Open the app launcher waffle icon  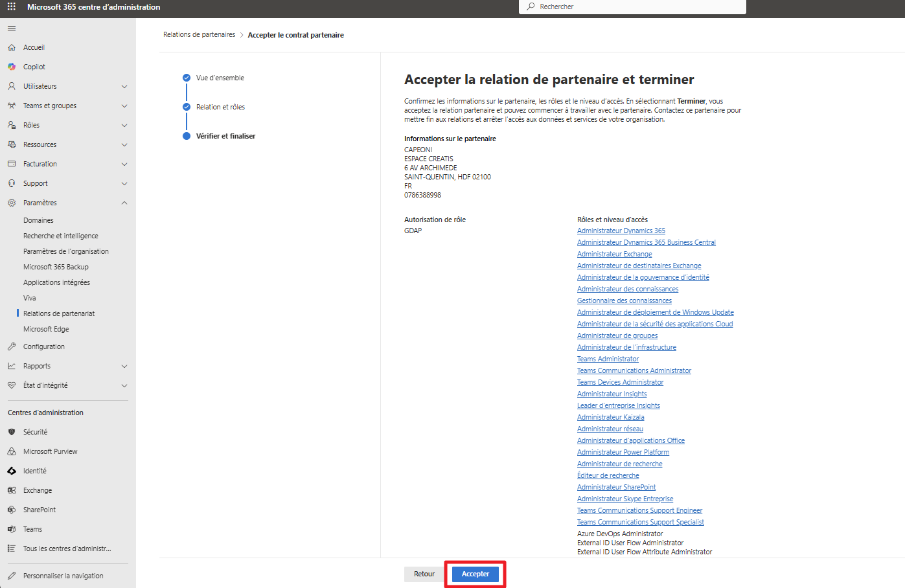click(x=11, y=6)
